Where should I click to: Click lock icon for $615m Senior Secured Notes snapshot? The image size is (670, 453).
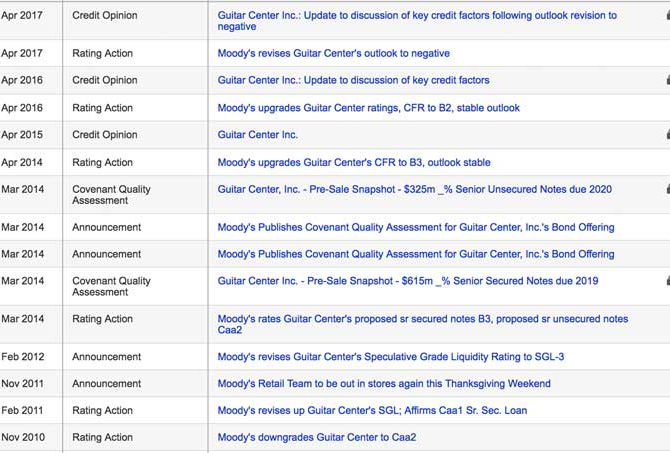(x=666, y=281)
